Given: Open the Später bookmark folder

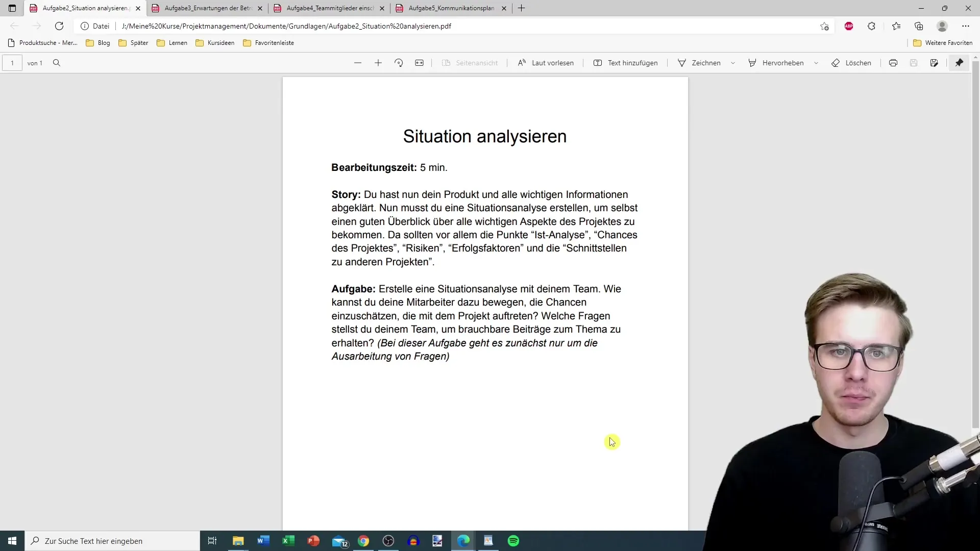Looking at the screenshot, I should (x=133, y=43).
